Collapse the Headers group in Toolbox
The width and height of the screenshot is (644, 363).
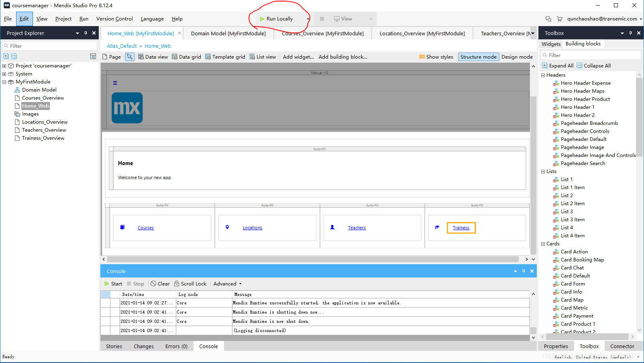pyautogui.click(x=543, y=75)
